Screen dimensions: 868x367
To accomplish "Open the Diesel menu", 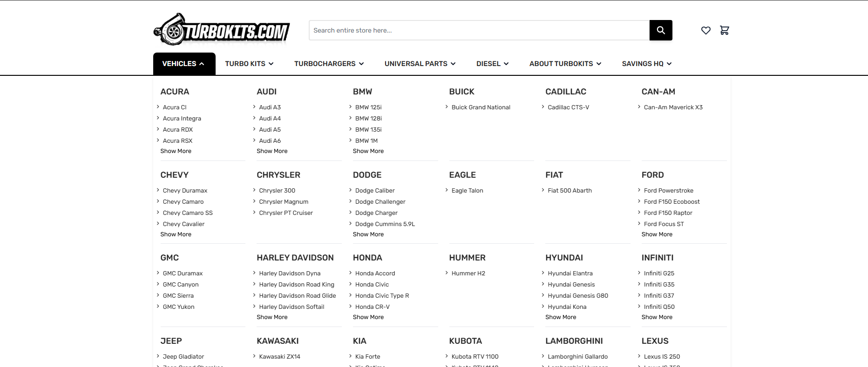I will pyautogui.click(x=492, y=64).
